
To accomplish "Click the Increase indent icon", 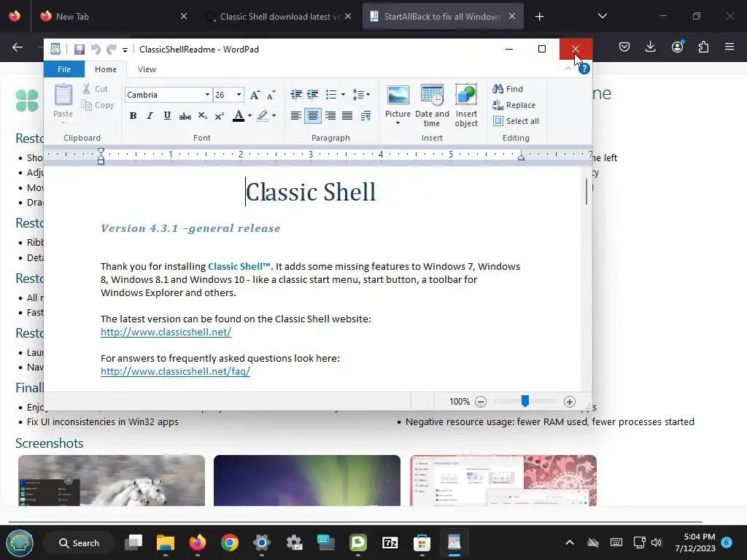I will (x=312, y=94).
